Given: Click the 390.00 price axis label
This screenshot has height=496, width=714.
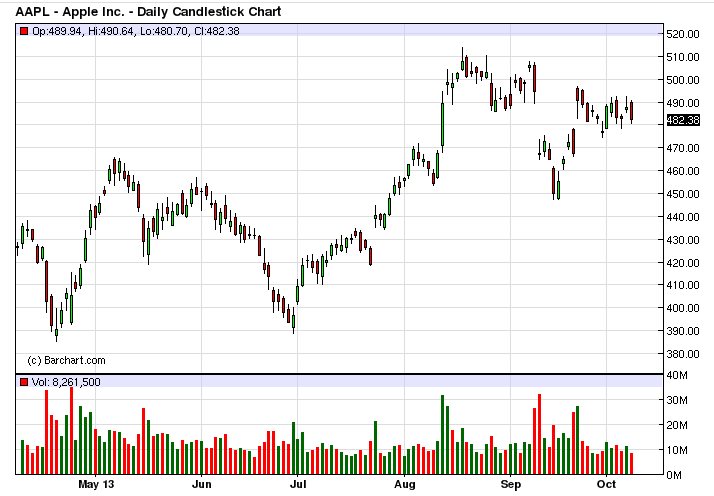Looking at the screenshot, I should 683,331.
